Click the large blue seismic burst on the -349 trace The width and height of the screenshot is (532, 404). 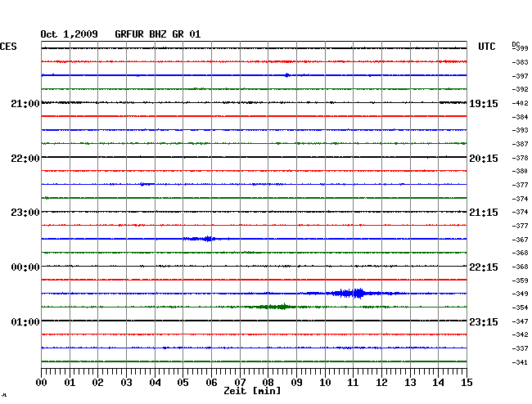coord(353,293)
